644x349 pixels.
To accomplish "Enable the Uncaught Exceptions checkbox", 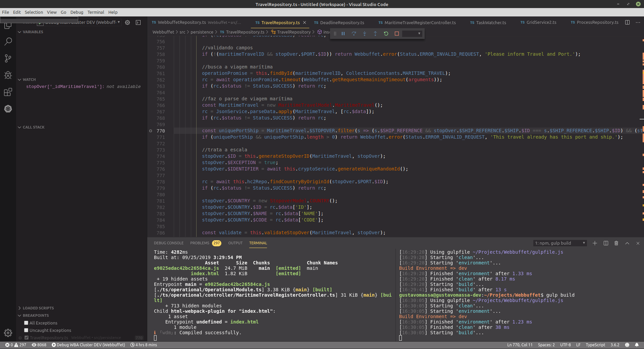I will (26, 330).
